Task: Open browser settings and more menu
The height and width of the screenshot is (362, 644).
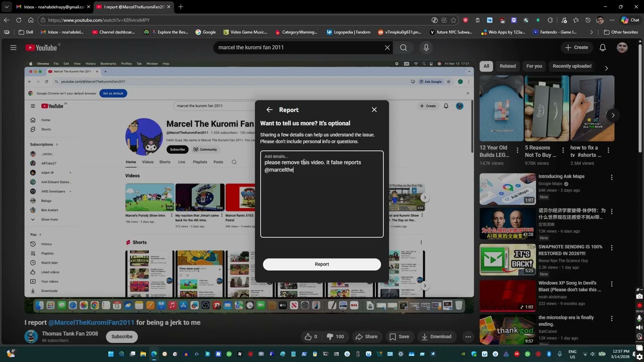Action: (612, 20)
